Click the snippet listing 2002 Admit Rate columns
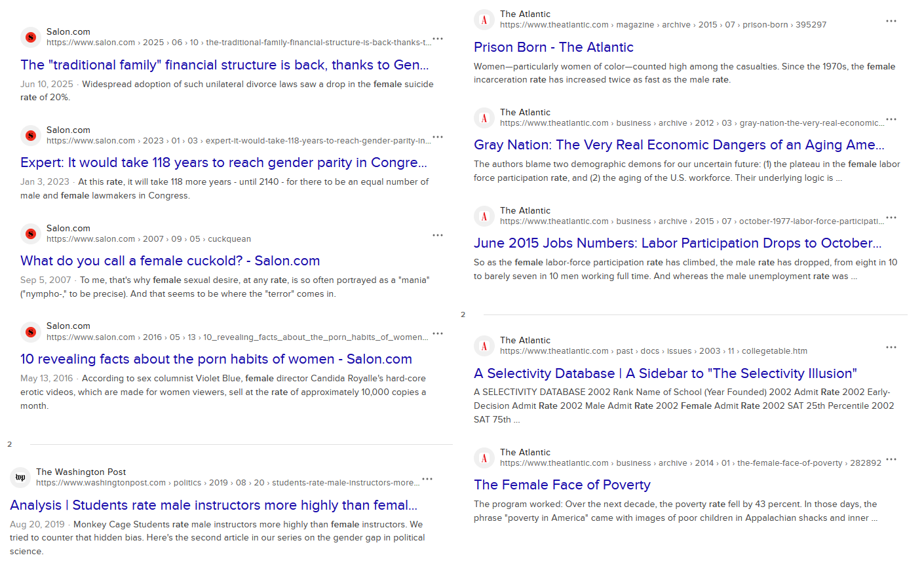Screen dimensions: 924x568 684,406
